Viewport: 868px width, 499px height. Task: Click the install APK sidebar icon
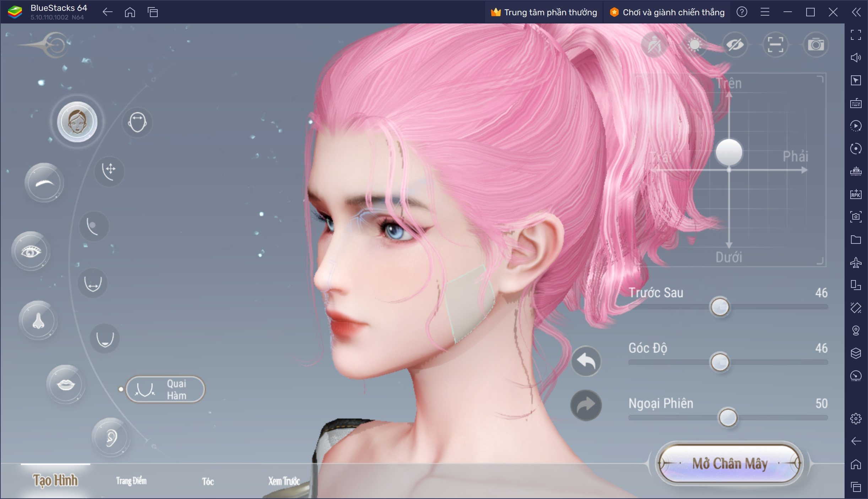tap(856, 194)
